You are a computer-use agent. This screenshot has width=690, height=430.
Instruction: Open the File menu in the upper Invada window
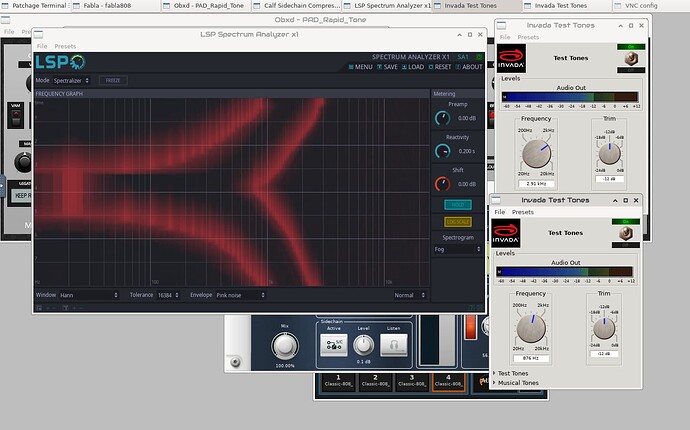coord(505,37)
